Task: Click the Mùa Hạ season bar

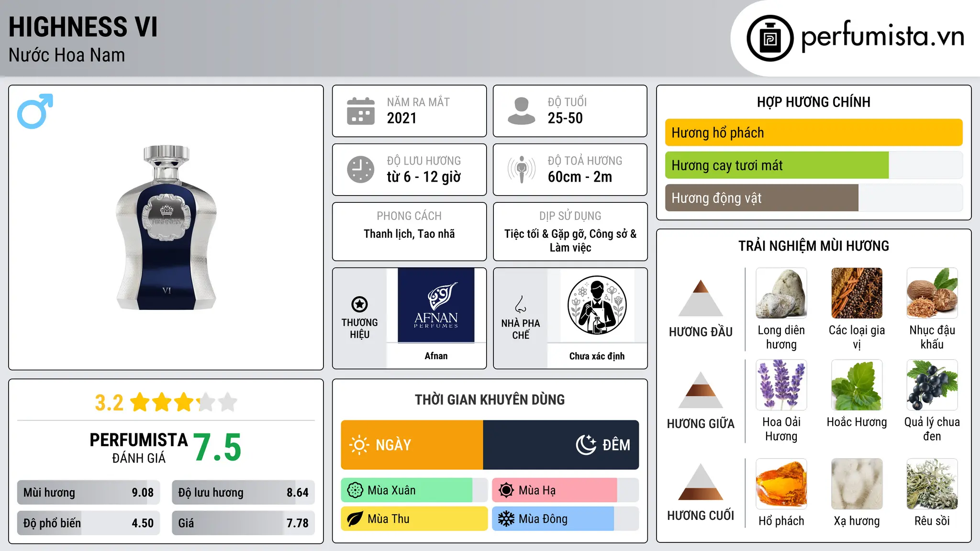Action: tap(566, 490)
